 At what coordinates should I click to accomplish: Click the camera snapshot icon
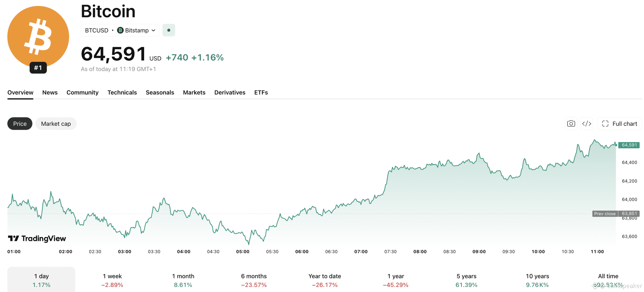click(571, 124)
